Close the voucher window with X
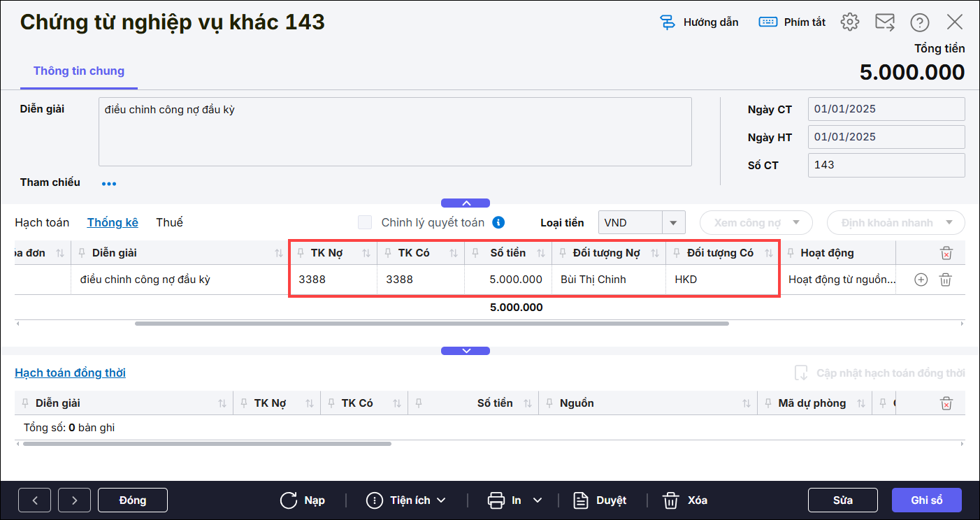The width and height of the screenshot is (980, 520). 955,22
